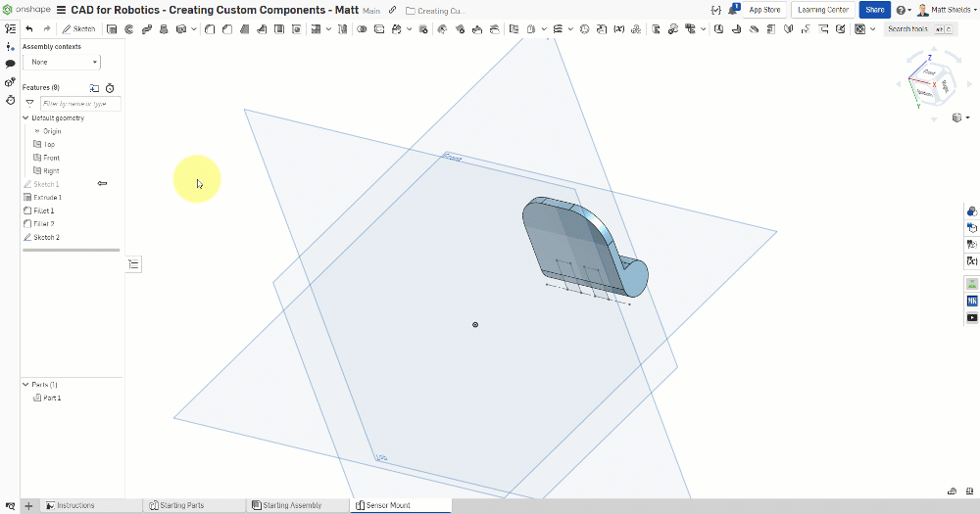Select the Boolean tool
The image size is (980, 514).
point(362,28)
